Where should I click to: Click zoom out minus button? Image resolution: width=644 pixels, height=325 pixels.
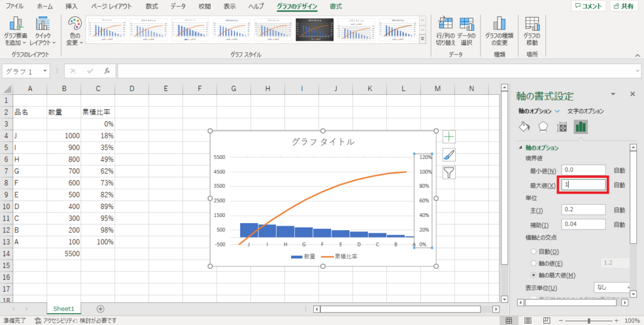point(560,321)
